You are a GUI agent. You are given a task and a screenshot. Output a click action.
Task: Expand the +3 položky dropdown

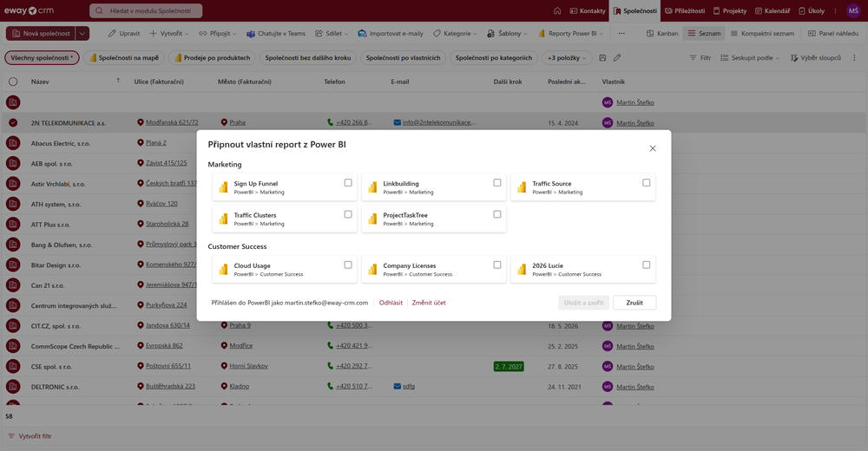[584, 58]
